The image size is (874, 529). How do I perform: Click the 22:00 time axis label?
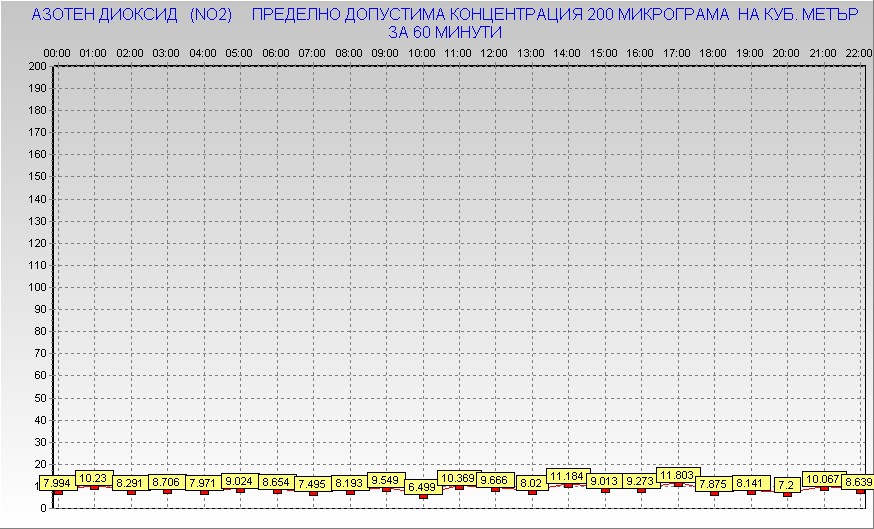tap(859, 54)
